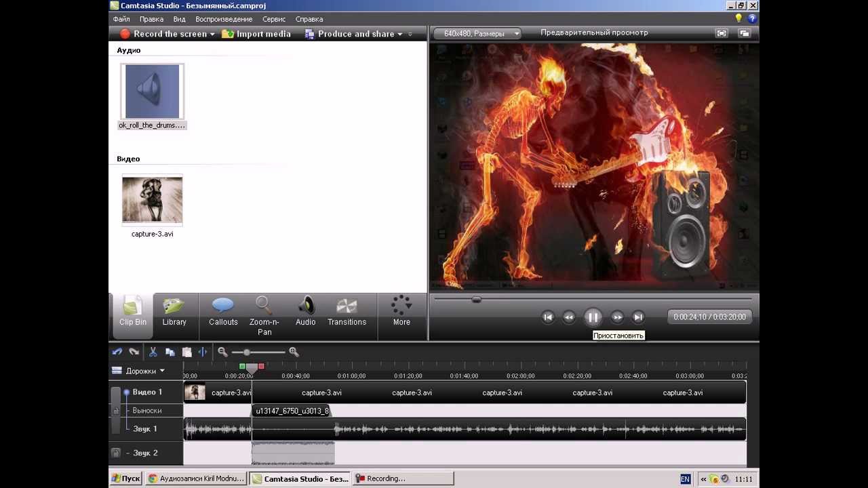Open the Вид menu

(x=179, y=19)
